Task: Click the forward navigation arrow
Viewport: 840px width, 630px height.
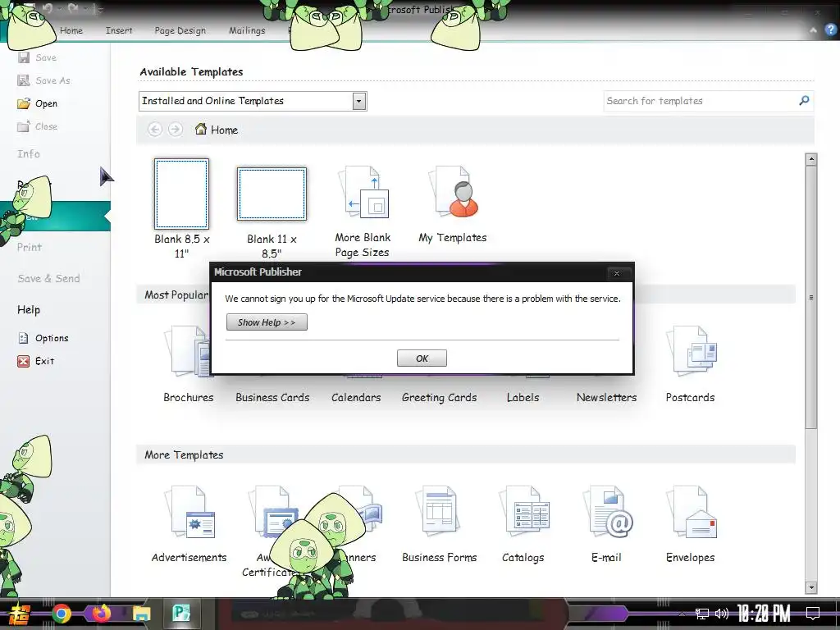Action: [176, 129]
